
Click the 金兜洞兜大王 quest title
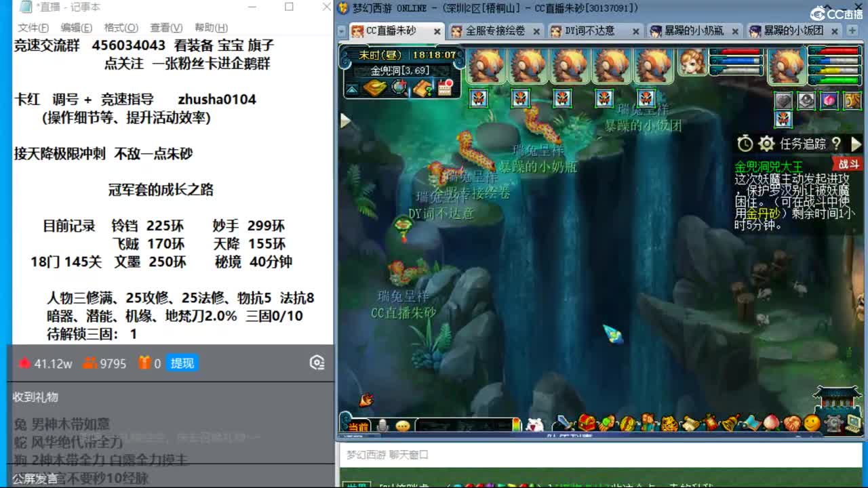click(x=769, y=166)
